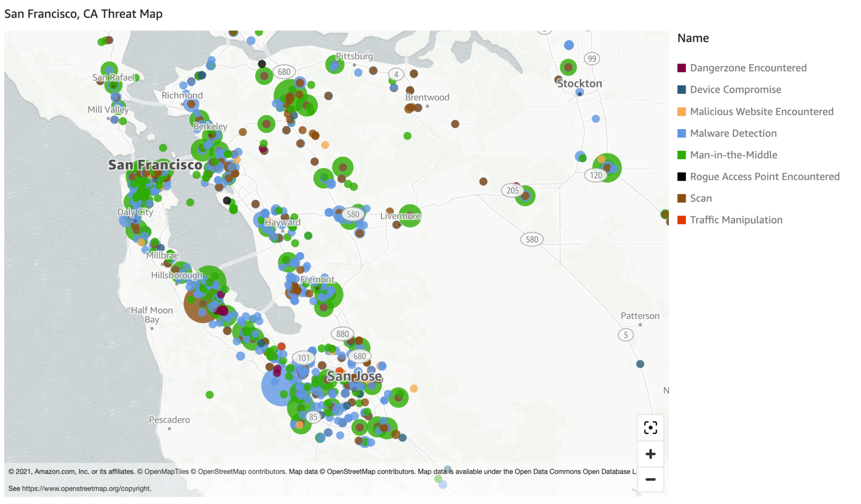
Task: Select Device Compromise in the legend
Action: (x=735, y=90)
